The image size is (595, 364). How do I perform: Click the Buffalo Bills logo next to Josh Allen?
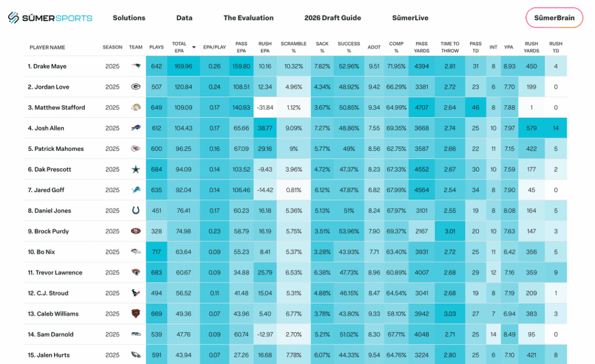coord(135,128)
